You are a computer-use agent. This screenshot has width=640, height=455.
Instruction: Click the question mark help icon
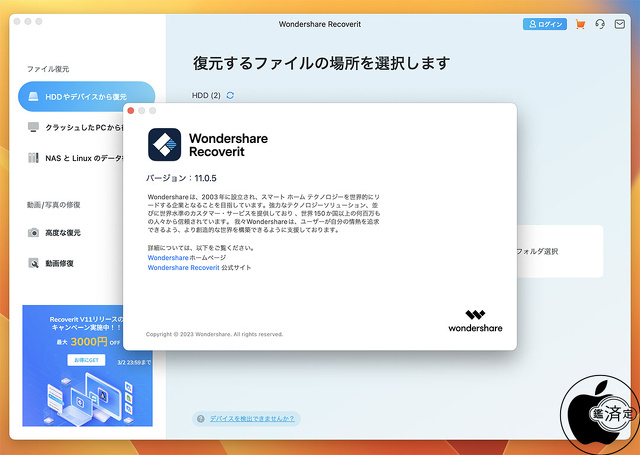tap(200, 419)
